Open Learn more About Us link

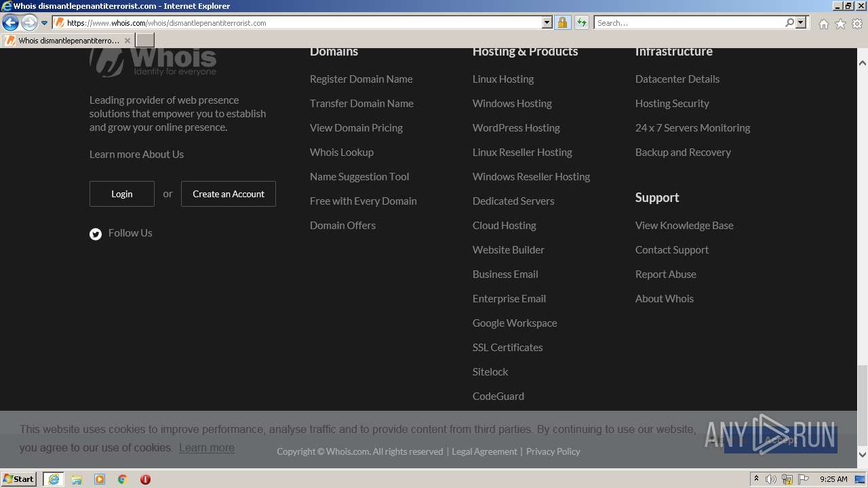[136, 155]
